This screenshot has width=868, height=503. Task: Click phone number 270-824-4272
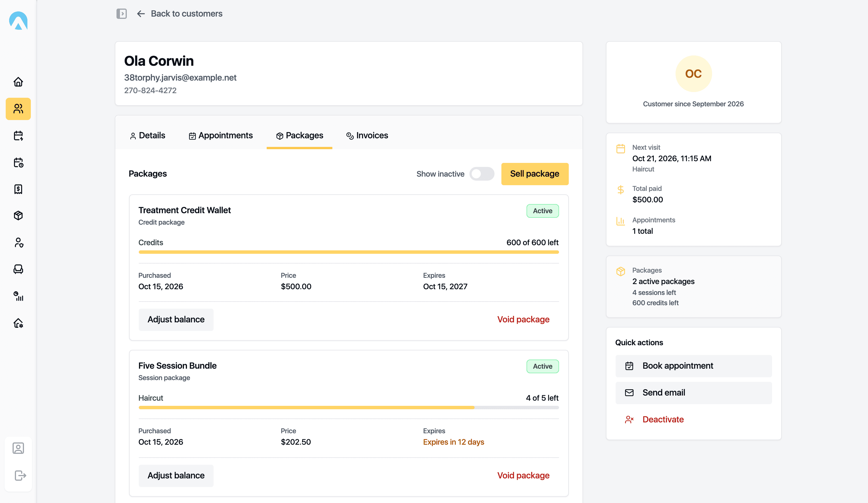pyautogui.click(x=150, y=90)
